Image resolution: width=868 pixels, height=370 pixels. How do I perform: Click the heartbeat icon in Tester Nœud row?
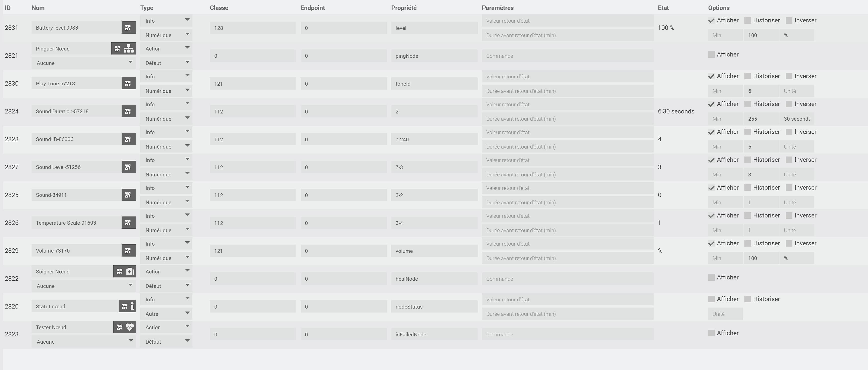pos(130,327)
